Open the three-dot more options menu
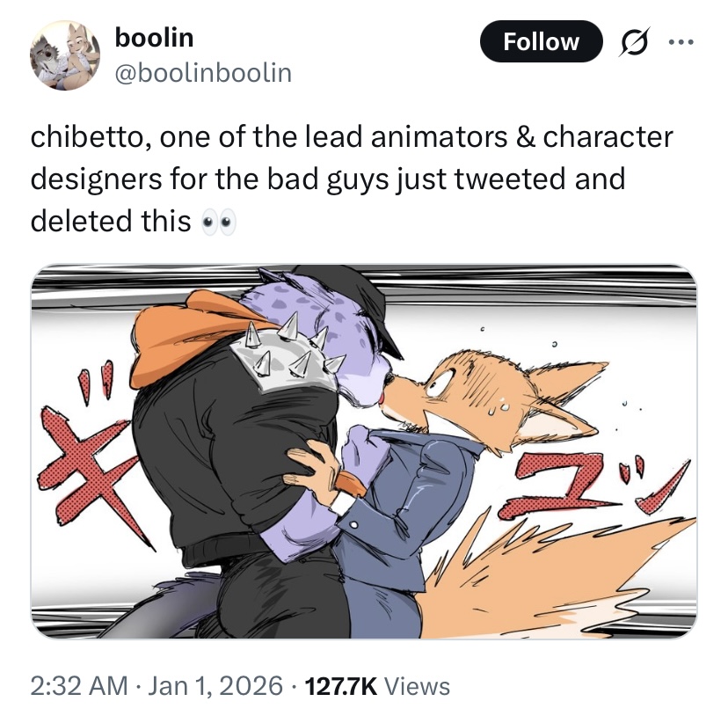Image resolution: width=728 pixels, height=716 pixels. click(681, 42)
